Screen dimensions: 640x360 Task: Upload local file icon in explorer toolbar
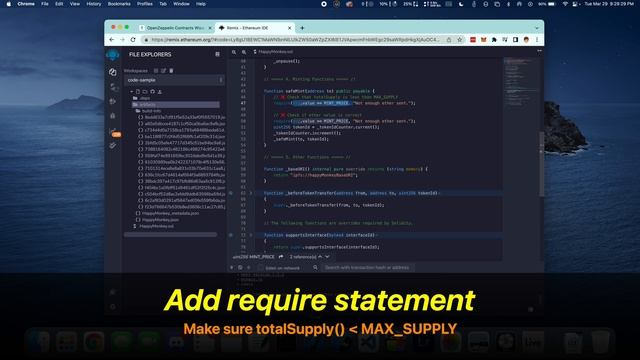(160, 92)
